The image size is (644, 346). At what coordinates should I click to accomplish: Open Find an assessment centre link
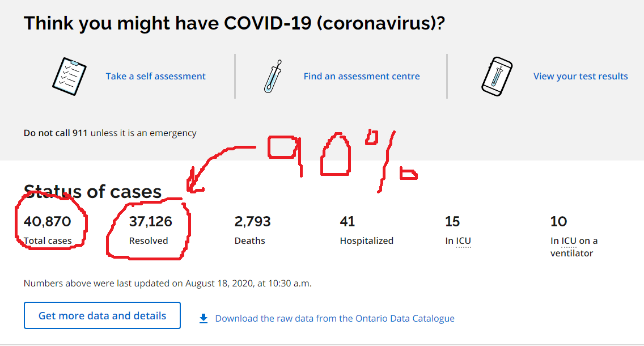pyautogui.click(x=362, y=76)
